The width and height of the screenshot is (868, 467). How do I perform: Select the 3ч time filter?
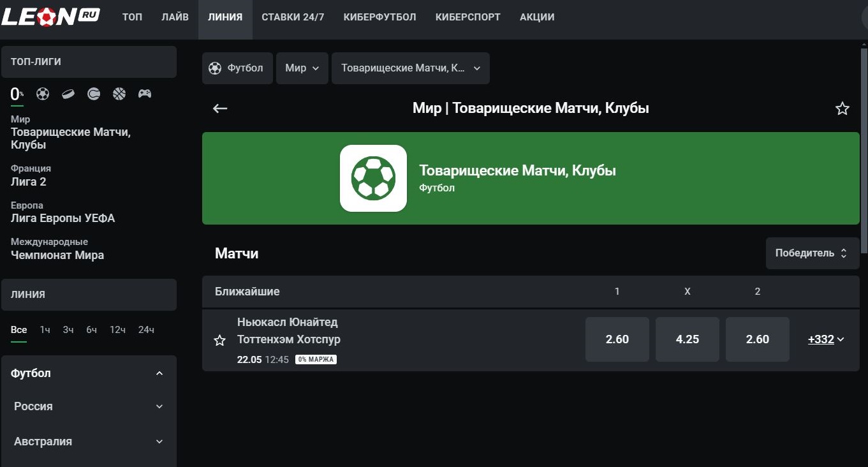click(x=68, y=330)
